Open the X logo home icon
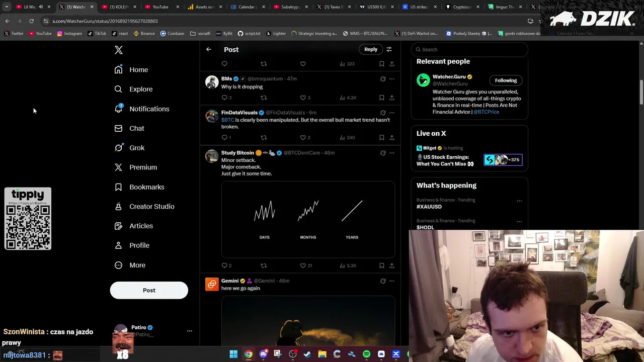This screenshot has height=362, width=644. [x=119, y=50]
